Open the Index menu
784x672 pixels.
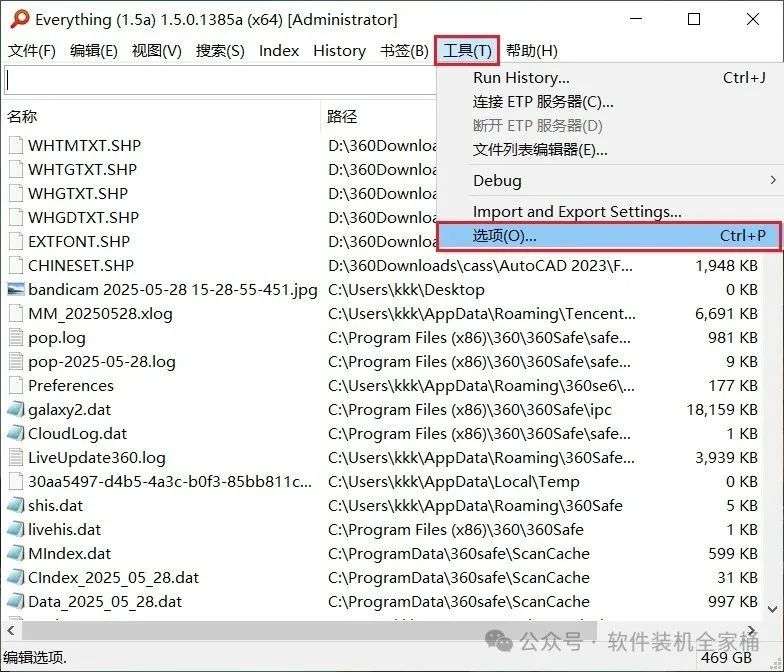tap(279, 50)
